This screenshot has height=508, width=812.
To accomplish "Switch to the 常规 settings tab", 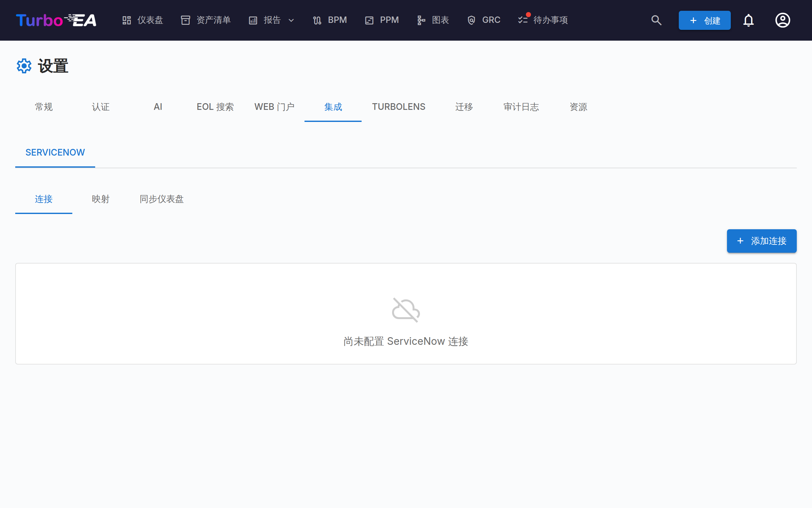I will tap(44, 107).
